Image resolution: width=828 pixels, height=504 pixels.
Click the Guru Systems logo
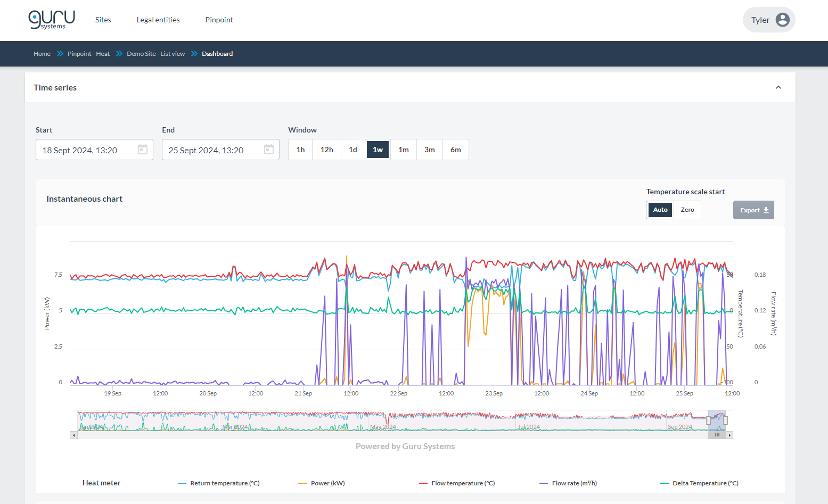[x=52, y=20]
